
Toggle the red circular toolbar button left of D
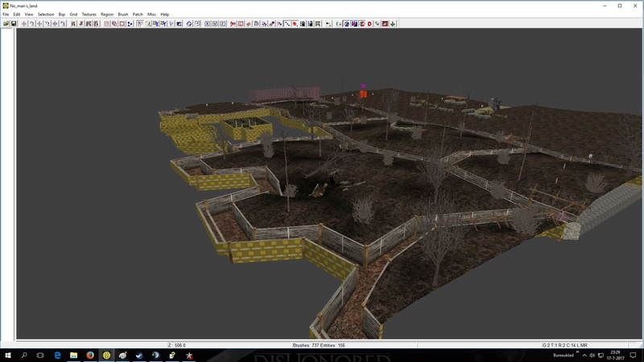point(362,23)
